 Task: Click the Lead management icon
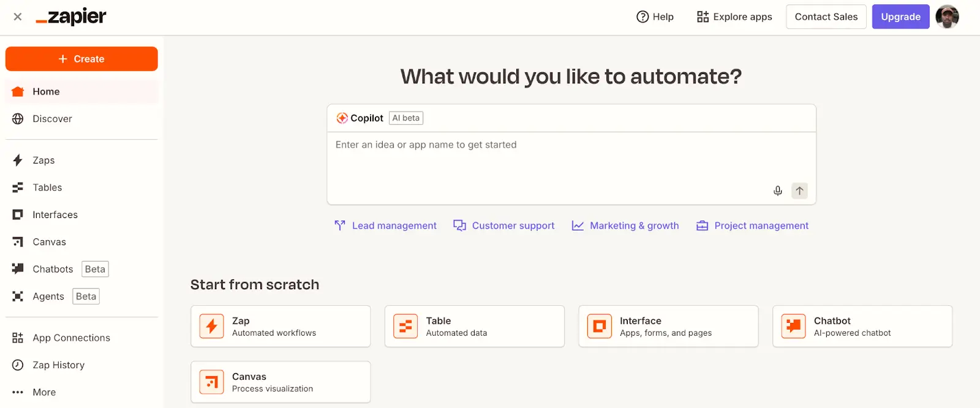tap(340, 225)
